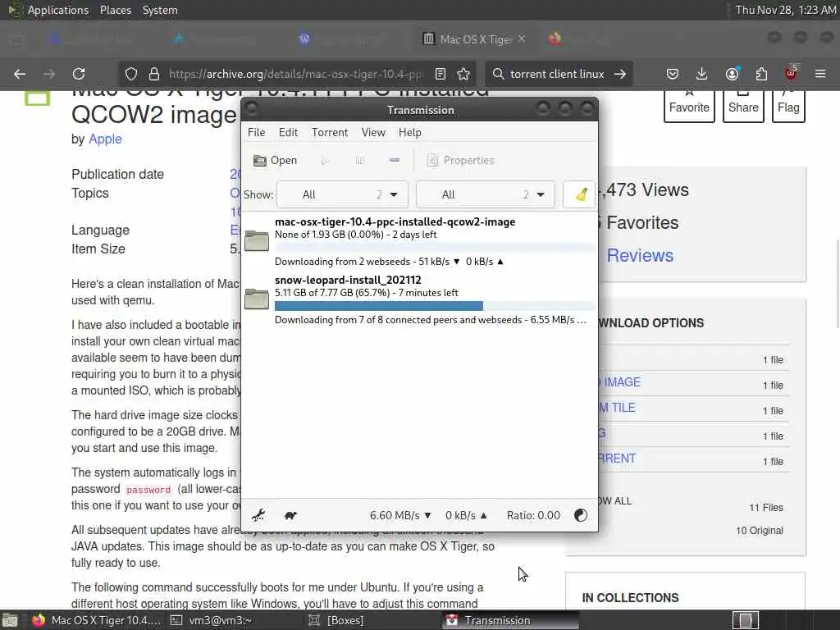840x630 pixels.
Task: Open the extensions puzzle icon
Action: click(761, 74)
